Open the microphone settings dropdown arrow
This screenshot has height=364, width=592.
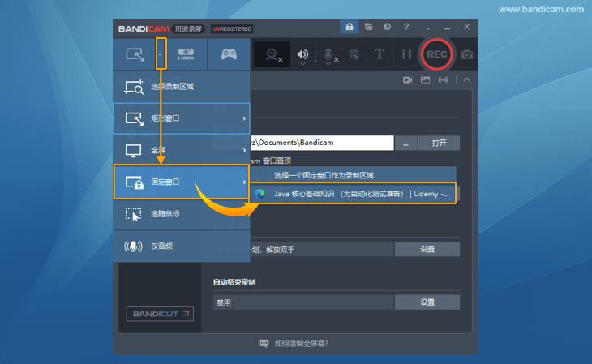tap(328, 64)
